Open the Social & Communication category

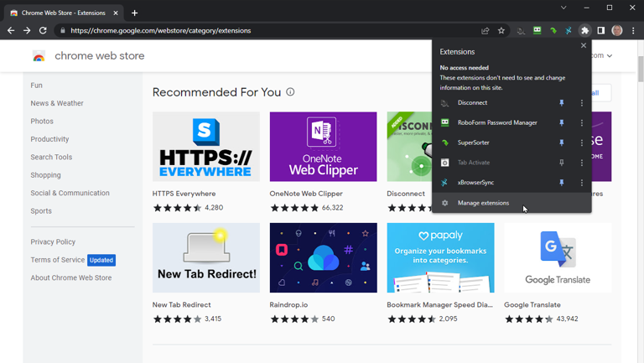70,193
